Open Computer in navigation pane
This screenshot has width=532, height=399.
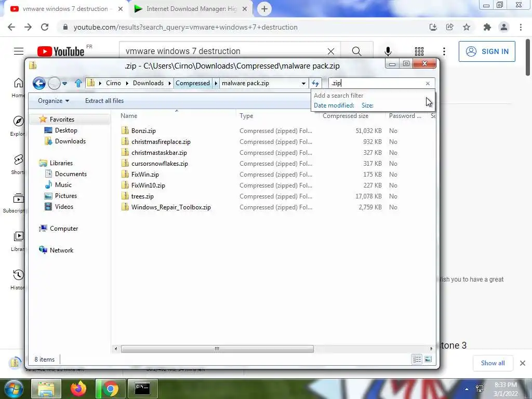(x=64, y=229)
